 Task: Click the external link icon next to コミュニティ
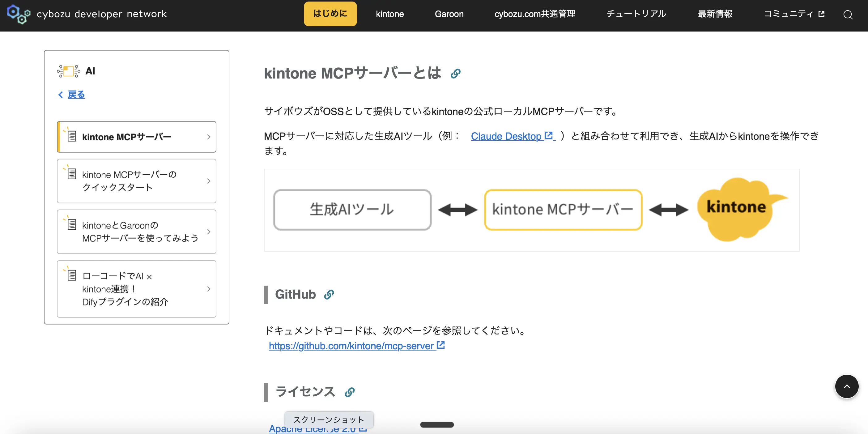[822, 14]
